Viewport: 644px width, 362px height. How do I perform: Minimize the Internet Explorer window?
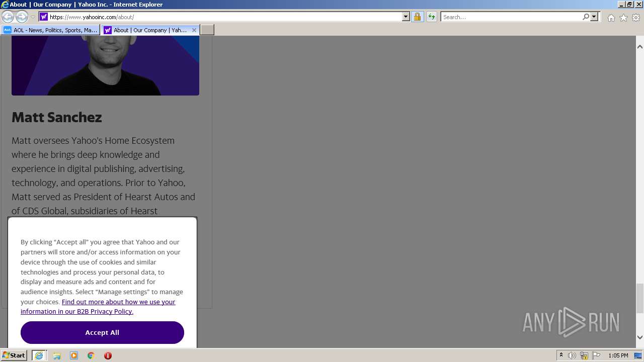coord(621,5)
